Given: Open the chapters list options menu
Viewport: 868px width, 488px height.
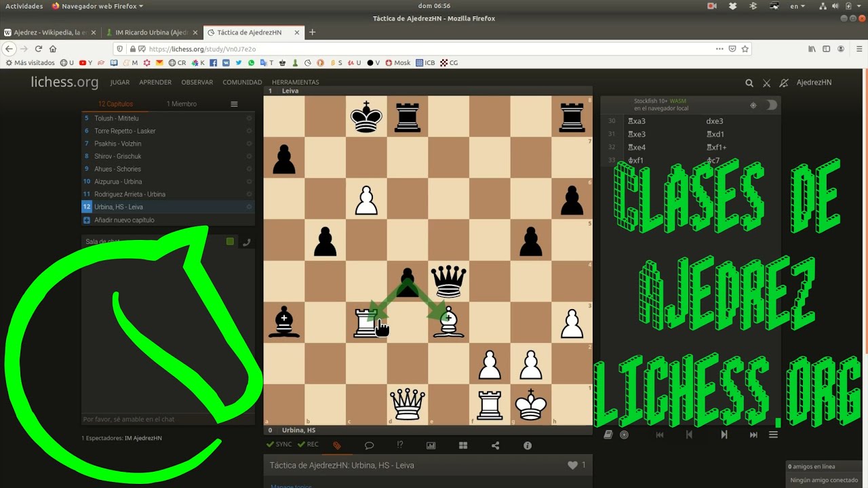Looking at the screenshot, I should click(x=234, y=104).
